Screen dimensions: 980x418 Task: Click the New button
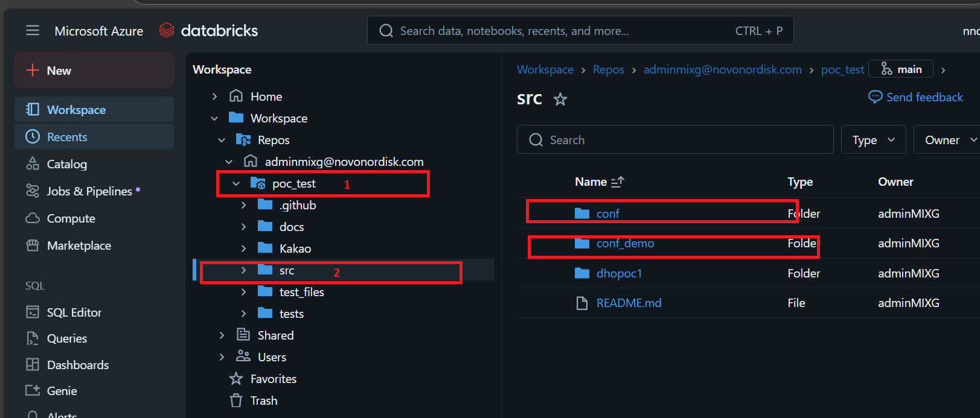point(94,71)
